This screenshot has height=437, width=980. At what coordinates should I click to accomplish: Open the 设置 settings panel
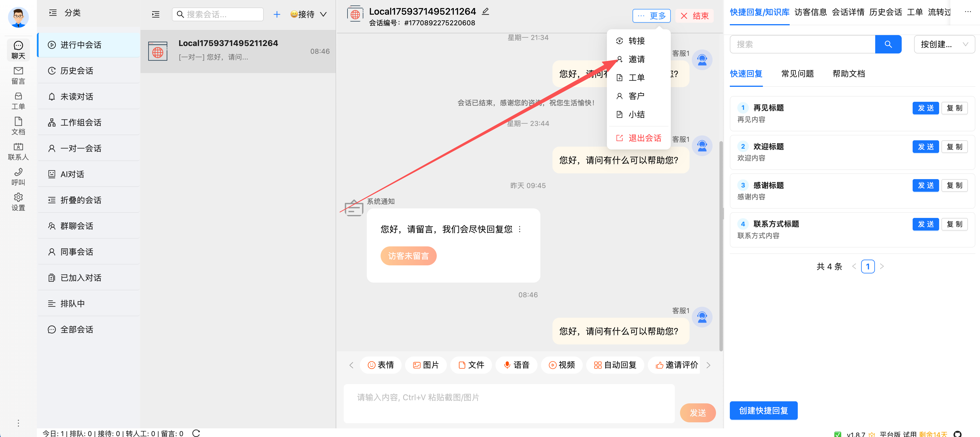(18, 202)
